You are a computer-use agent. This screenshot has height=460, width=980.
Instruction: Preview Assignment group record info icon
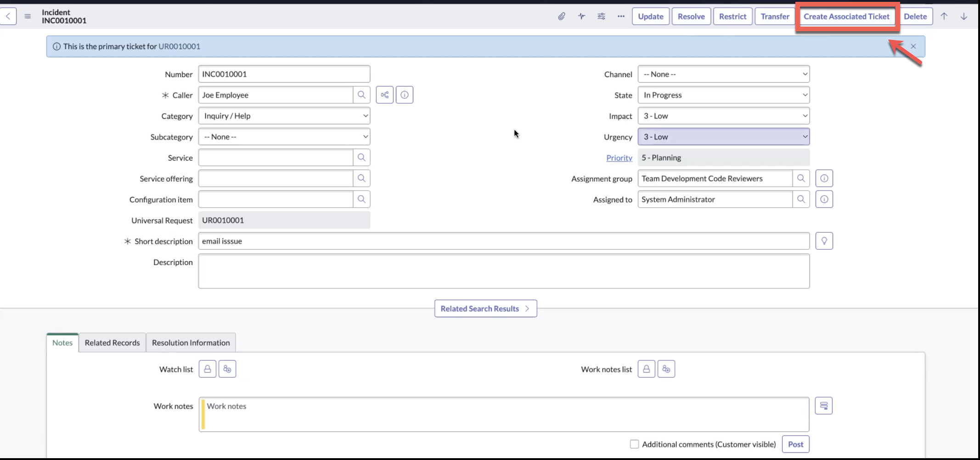(824, 178)
